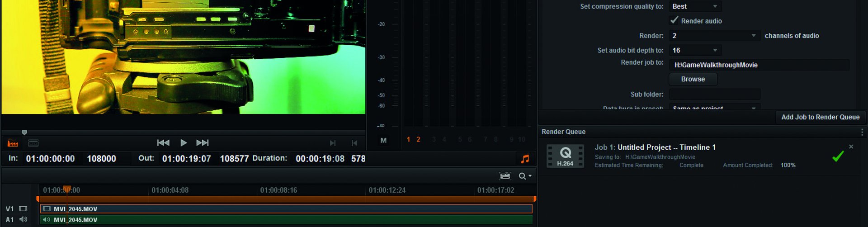The image size is (868, 227).
Task: Click the gray clip-mode icon beside the factory icon
Action: pos(33,143)
